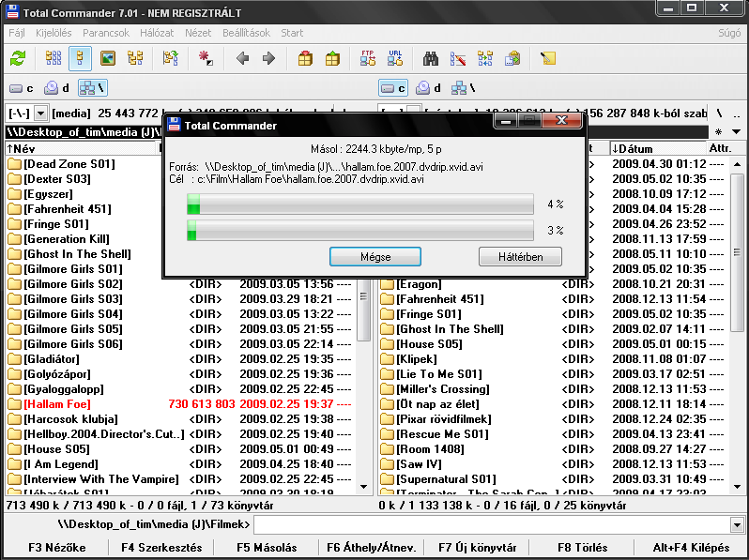749x560 pixels.
Task: Click the Refresh (reread source) toolbar icon
Action: coord(18,59)
